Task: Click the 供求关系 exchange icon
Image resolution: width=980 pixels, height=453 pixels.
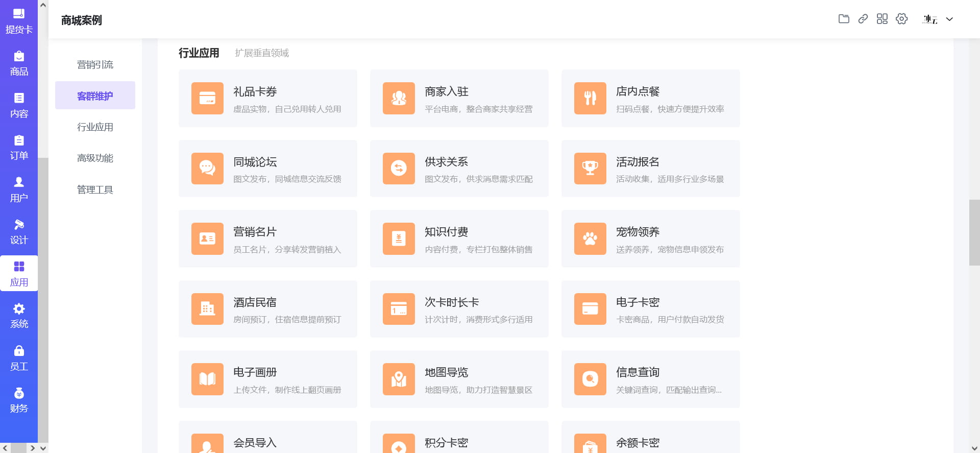Action: [399, 168]
